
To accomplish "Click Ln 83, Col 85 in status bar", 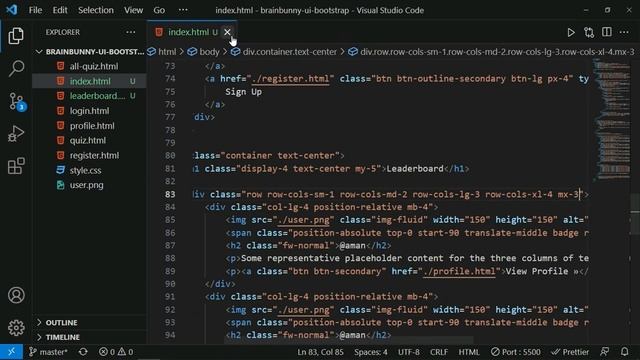I will click(320, 352).
